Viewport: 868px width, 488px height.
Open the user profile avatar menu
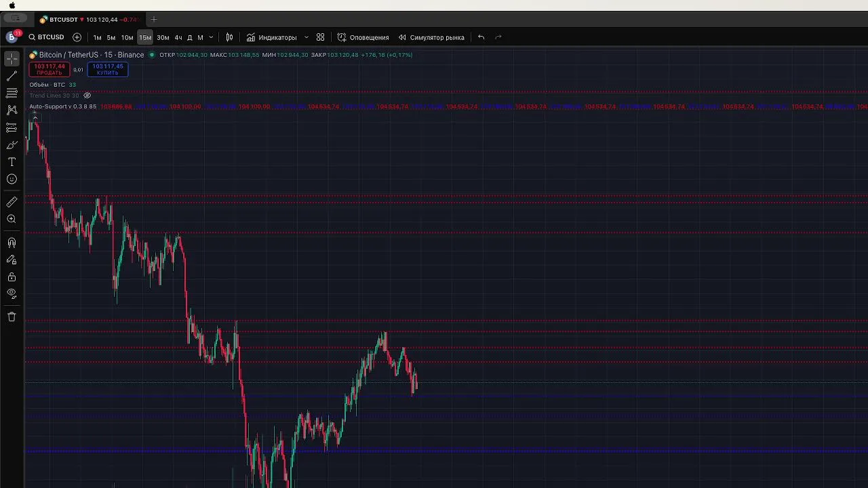click(x=12, y=37)
